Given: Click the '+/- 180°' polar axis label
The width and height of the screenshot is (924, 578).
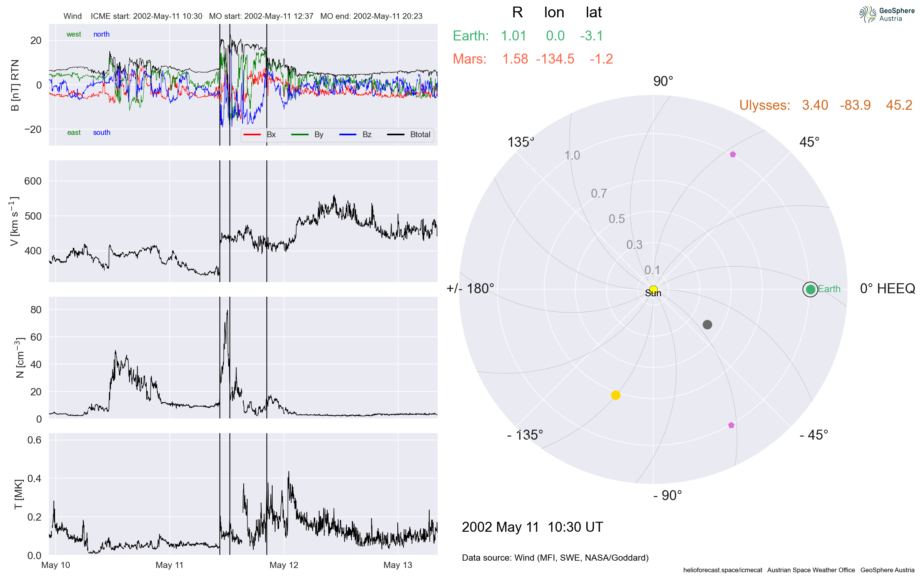Looking at the screenshot, I should click(x=470, y=289).
